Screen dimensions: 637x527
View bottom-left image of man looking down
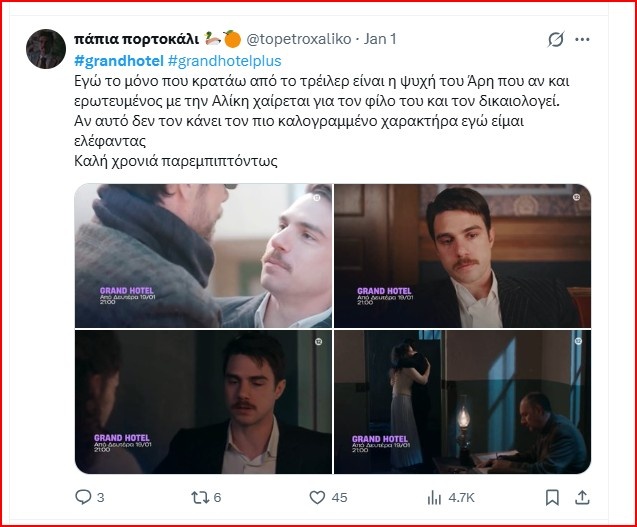pos(203,402)
